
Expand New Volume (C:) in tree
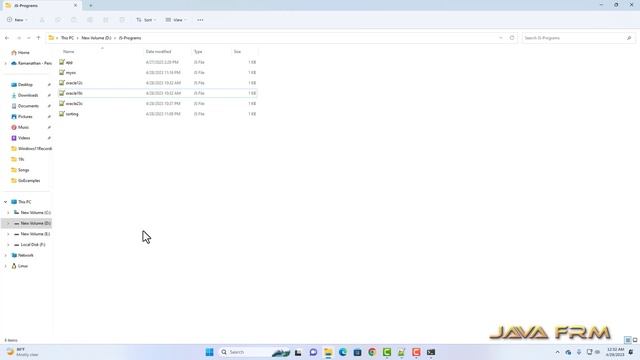(x=8, y=213)
